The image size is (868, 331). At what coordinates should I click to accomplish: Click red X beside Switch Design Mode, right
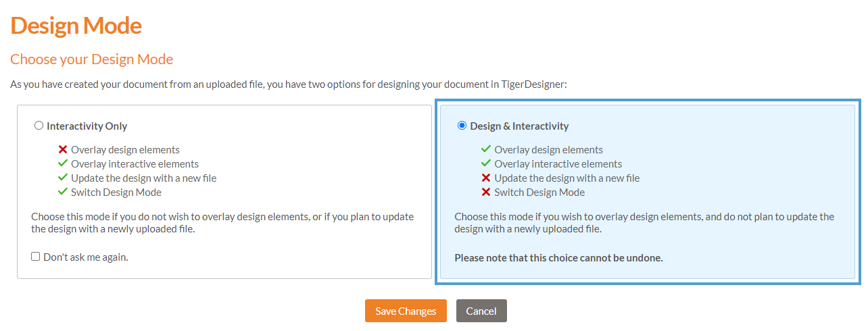[x=486, y=193]
